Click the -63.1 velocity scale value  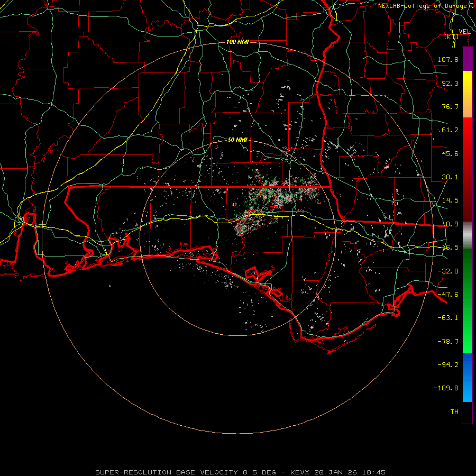448,318
